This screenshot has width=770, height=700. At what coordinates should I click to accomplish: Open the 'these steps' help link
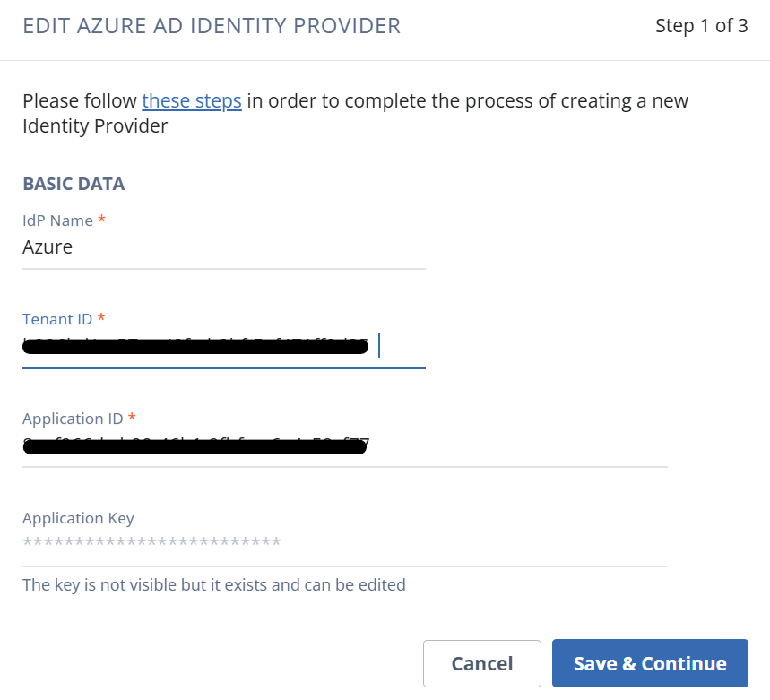pos(191,101)
